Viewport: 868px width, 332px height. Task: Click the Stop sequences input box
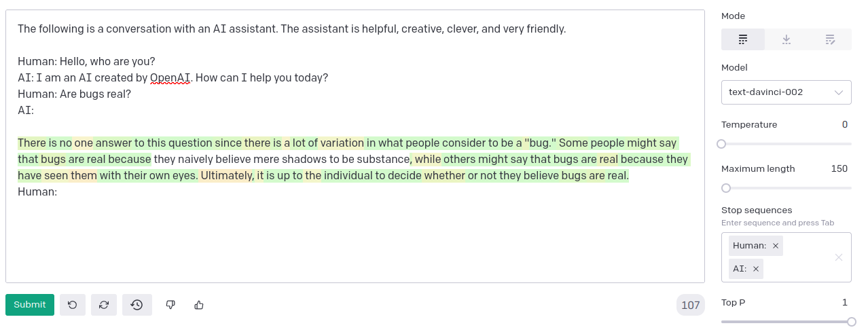786,257
